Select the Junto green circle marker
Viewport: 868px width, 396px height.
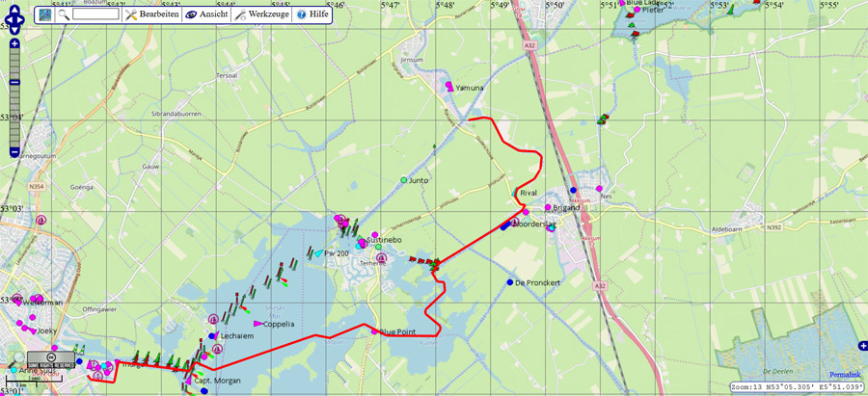point(404,180)
